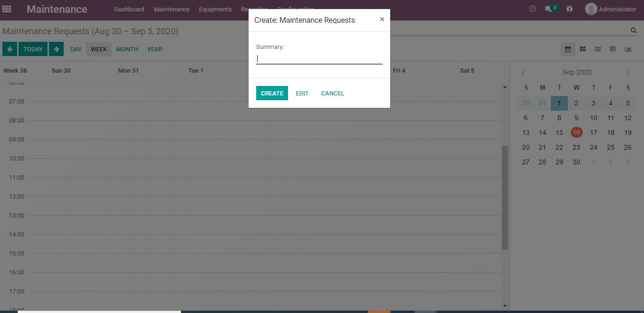
Task: Close the Create dialog with X
Action: [x=382, y=19]
